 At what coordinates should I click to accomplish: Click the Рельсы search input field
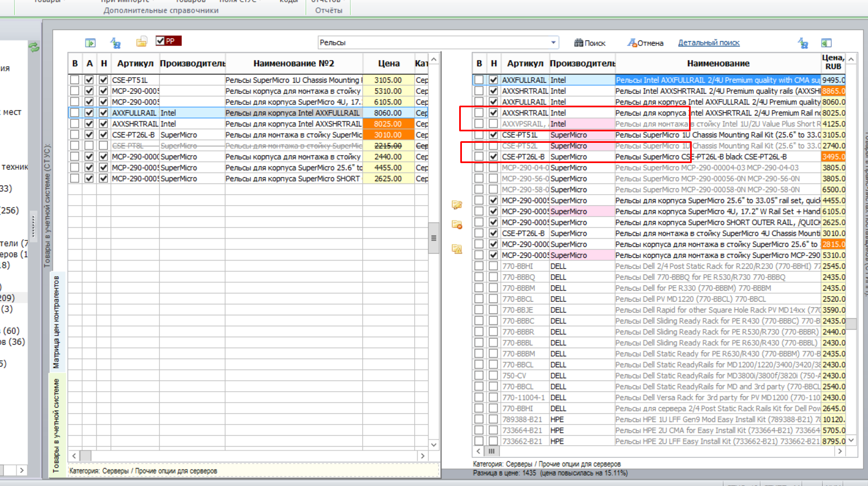coord(433,42)
